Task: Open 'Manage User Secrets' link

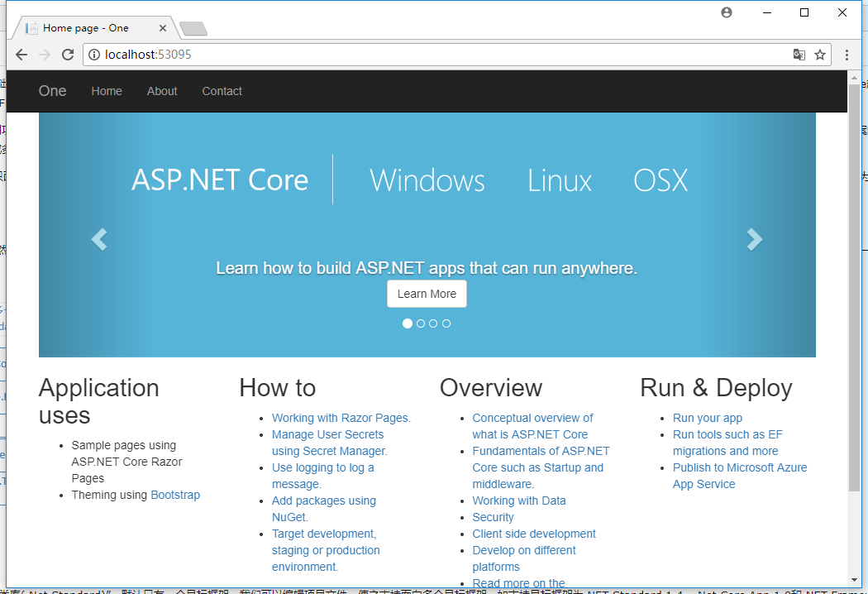Action: coord(329,443)
